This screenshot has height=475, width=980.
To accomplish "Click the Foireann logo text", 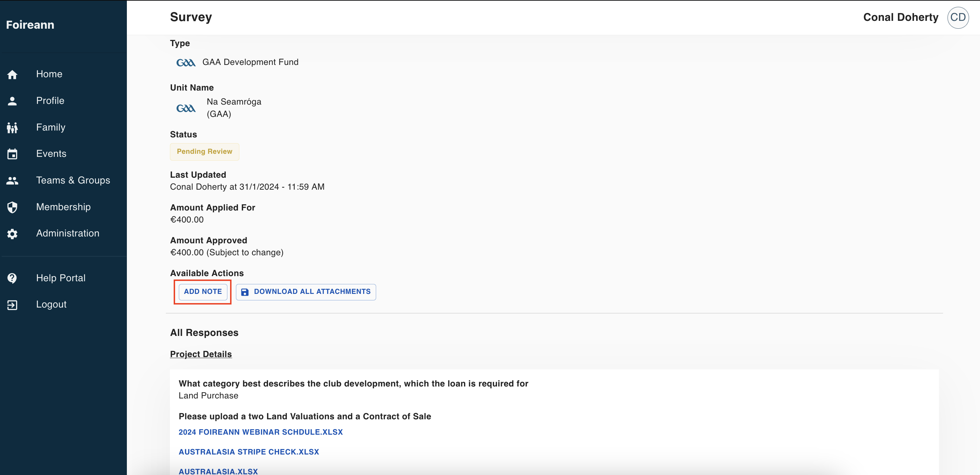I will tap(30, 25).
